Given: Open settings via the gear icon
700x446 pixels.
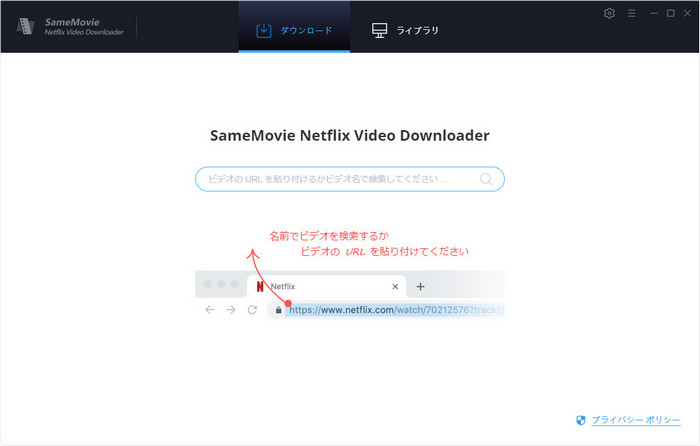Looking at the screenshot, I should [x=609, y=13].
